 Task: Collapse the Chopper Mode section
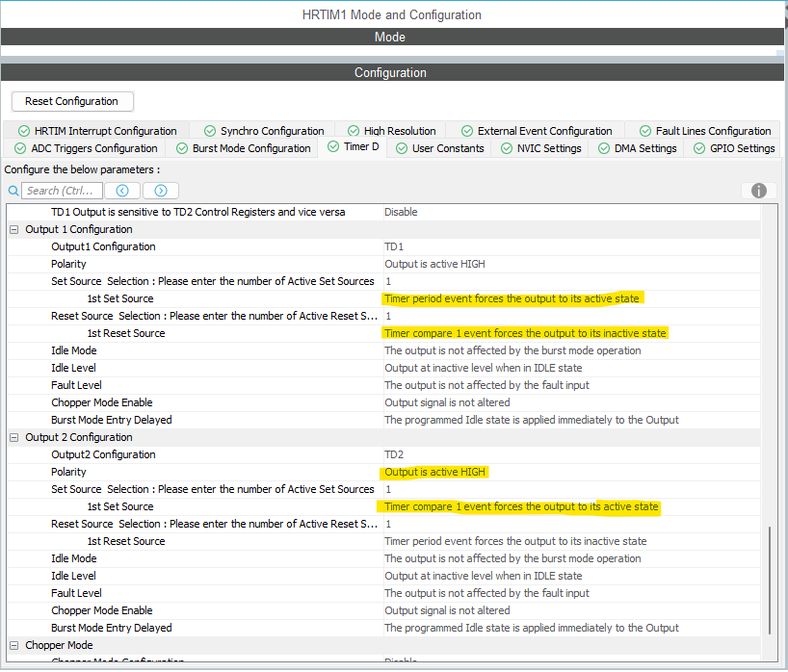pos(14,645)
